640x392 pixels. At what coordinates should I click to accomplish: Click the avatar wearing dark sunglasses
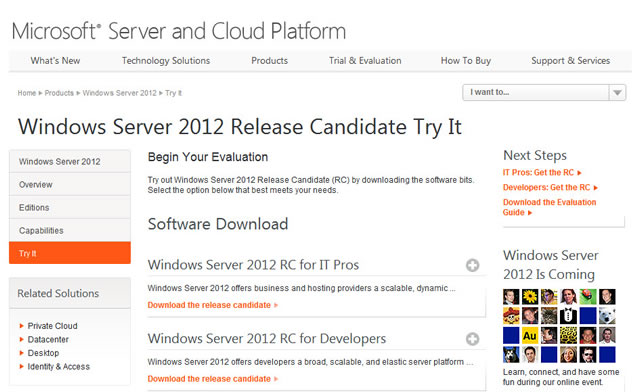click(588, 354)
